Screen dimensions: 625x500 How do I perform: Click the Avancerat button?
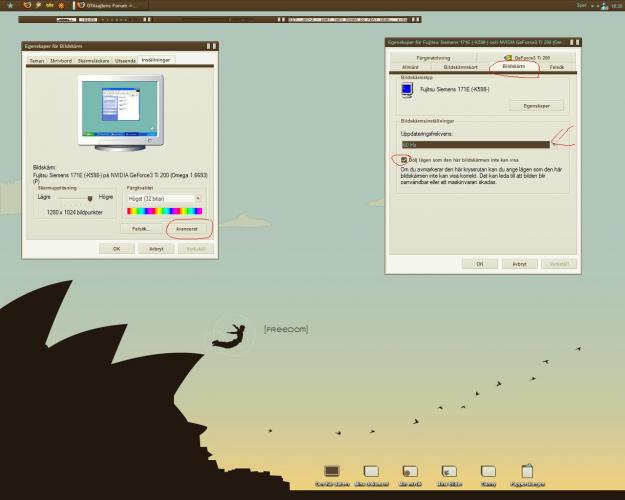coord(186,229)
